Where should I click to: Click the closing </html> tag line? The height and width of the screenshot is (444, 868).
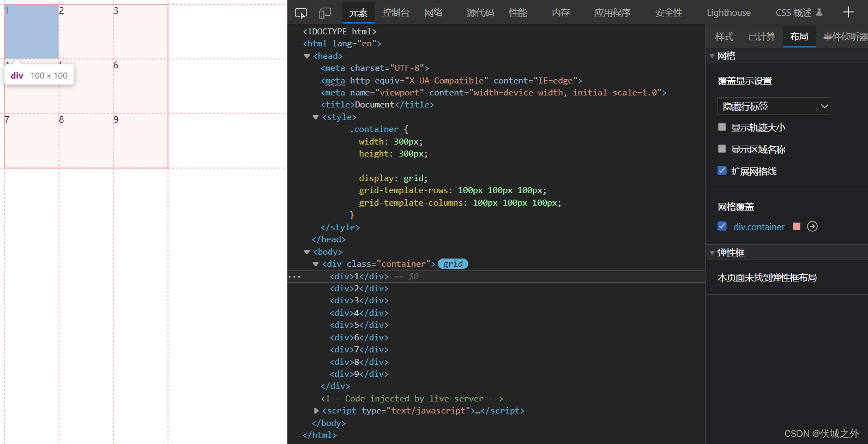320,435
